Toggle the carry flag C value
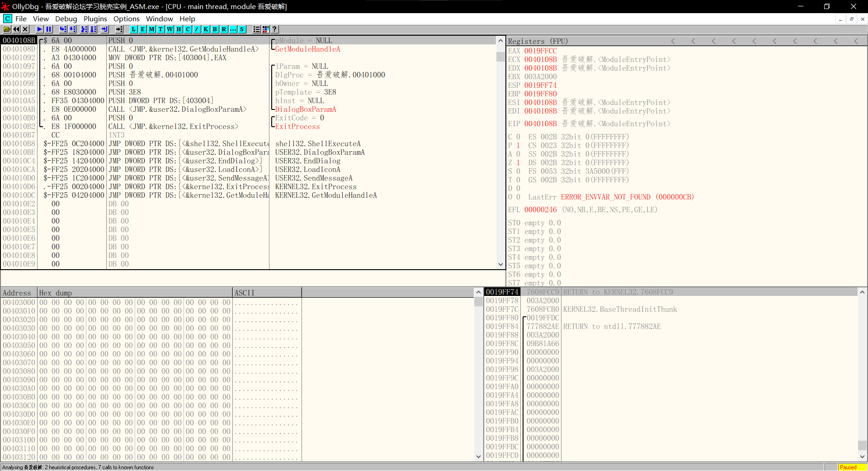 518,137
